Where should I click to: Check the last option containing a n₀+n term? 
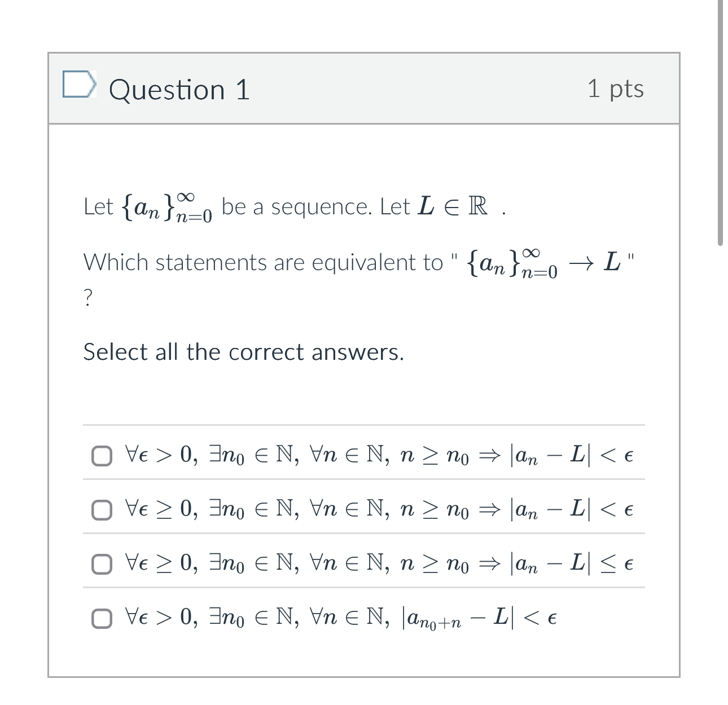(x=102, y=618)
